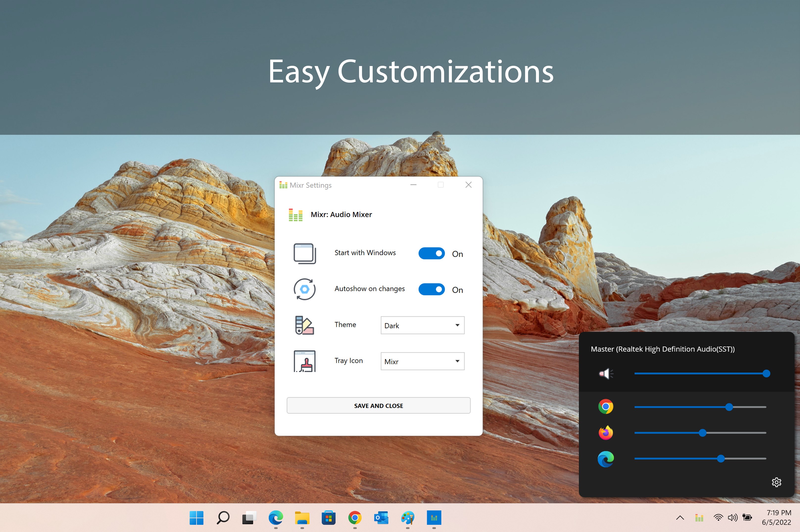Close the Mixr Settings window

coord(468,185)
